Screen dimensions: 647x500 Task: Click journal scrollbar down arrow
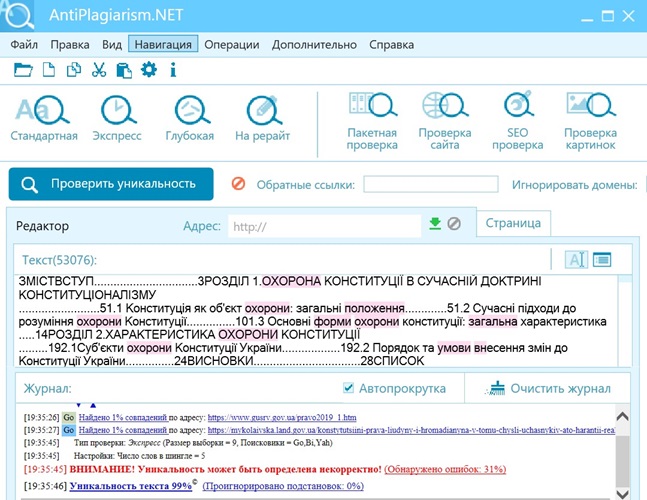click(622, 494)
